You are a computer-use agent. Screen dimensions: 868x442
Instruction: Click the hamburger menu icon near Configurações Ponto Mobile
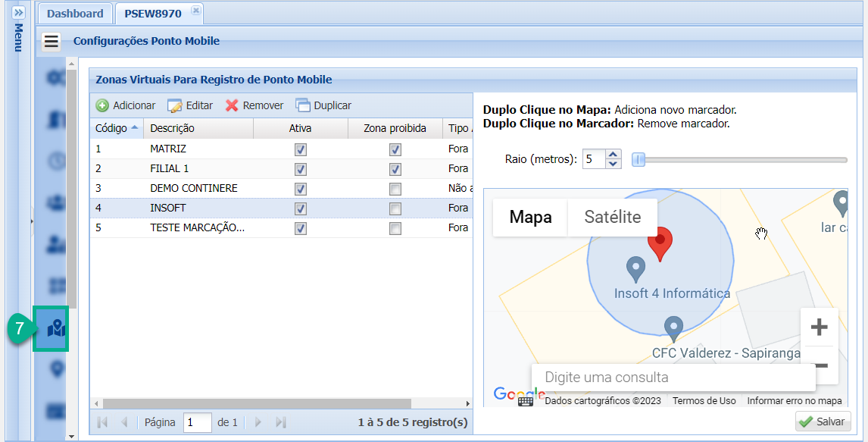tap(51, 42)
